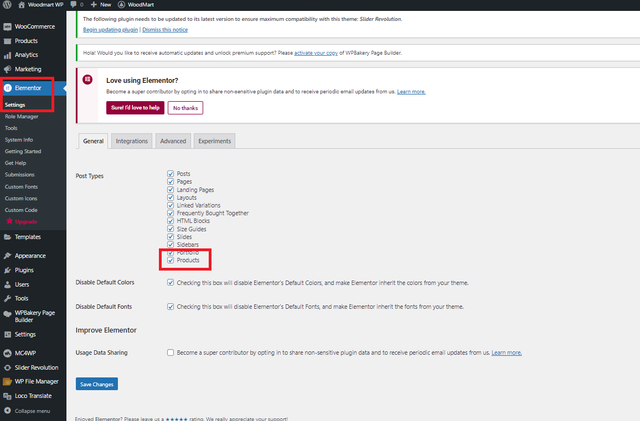
Task: Open Getting Started submenu item
Action: (x=23, y=151)
